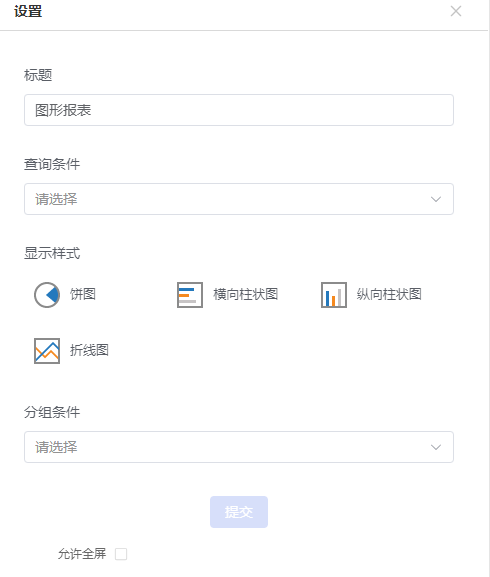Screen dimensions: 490x577
Task: Expand the 分组条件 chevron arrow
Action: coord(436,447)
